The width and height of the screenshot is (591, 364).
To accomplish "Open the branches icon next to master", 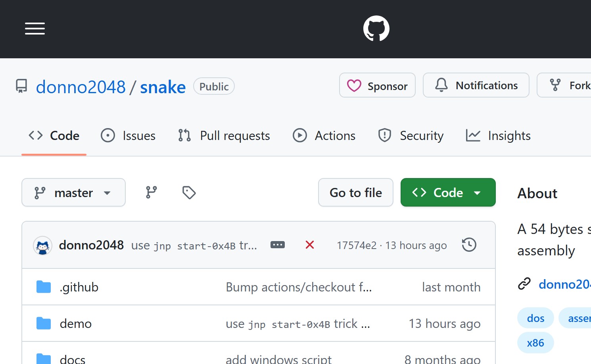I will [x=151, y=192].
